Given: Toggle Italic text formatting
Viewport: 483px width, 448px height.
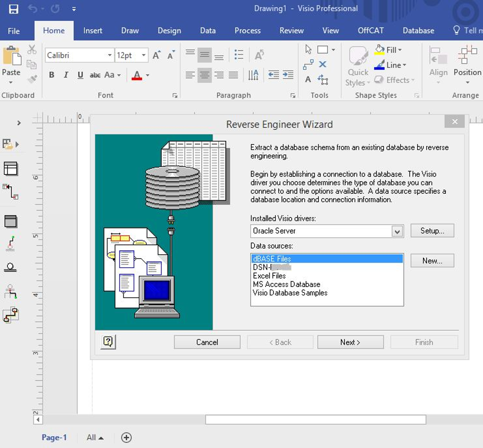Looking at the screenshot, I should tap(66, 75).
